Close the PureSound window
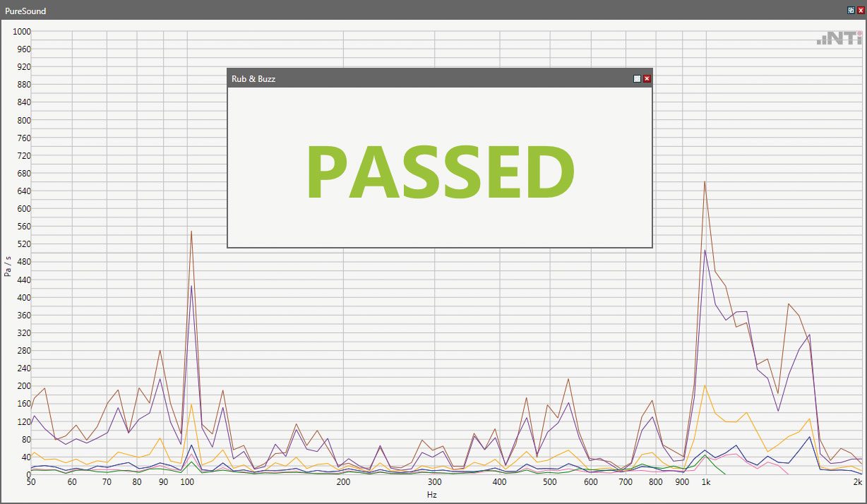Viewport: 867px width, 504px height. (x=860, y=11)
